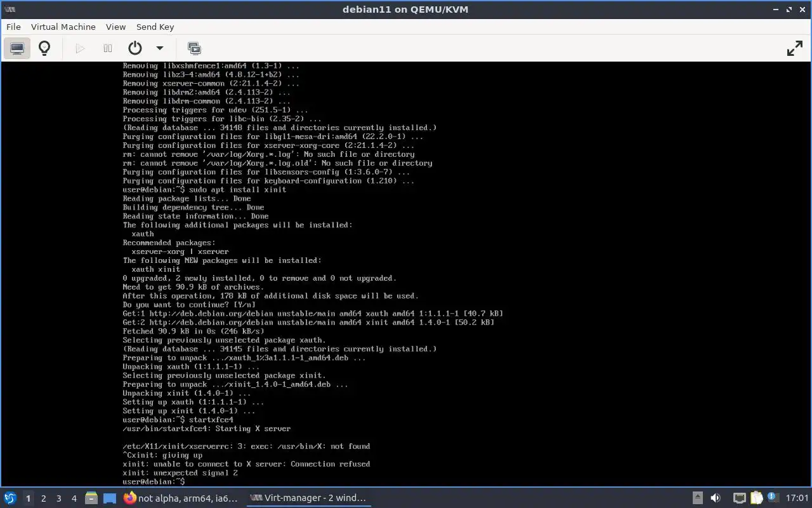This screenshot has width=812, height=508.
Task: Click 'Fetched 90.9 kB in 0s' line
Action: point(193,331)
